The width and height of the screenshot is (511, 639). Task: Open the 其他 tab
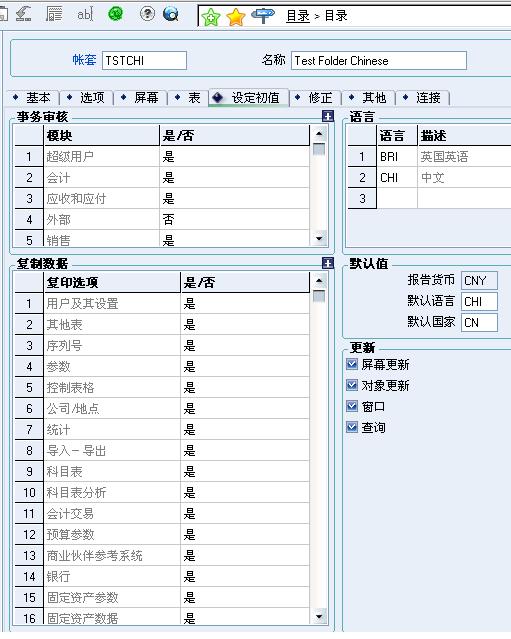pos(369,98)
